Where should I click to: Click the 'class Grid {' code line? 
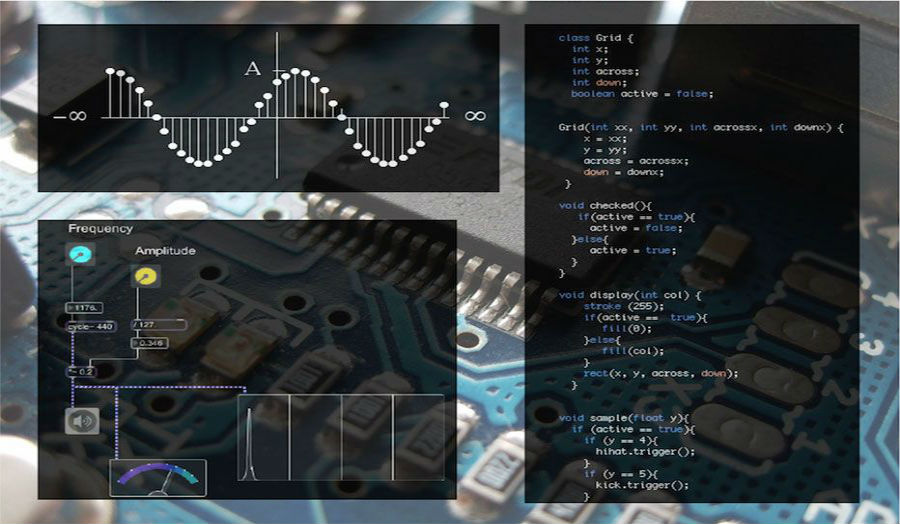(596, 38)
